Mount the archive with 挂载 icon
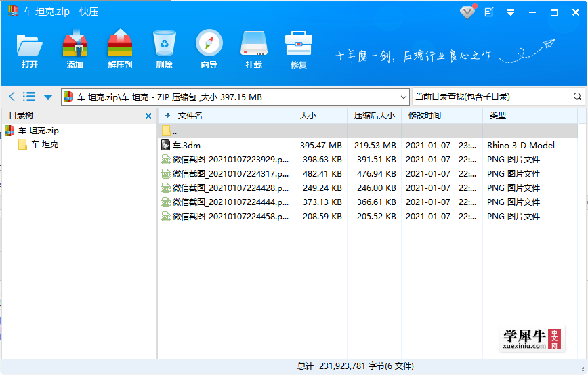This screenshot has height=375, width=588. (x=254, y=50)
